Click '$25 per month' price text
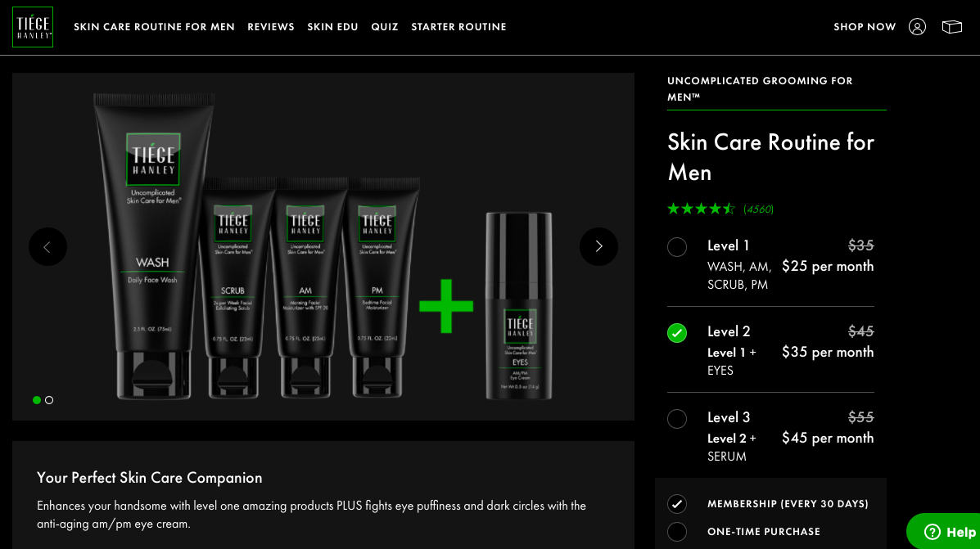The height and width of the screenshot is (549, 980). (828, 266)
